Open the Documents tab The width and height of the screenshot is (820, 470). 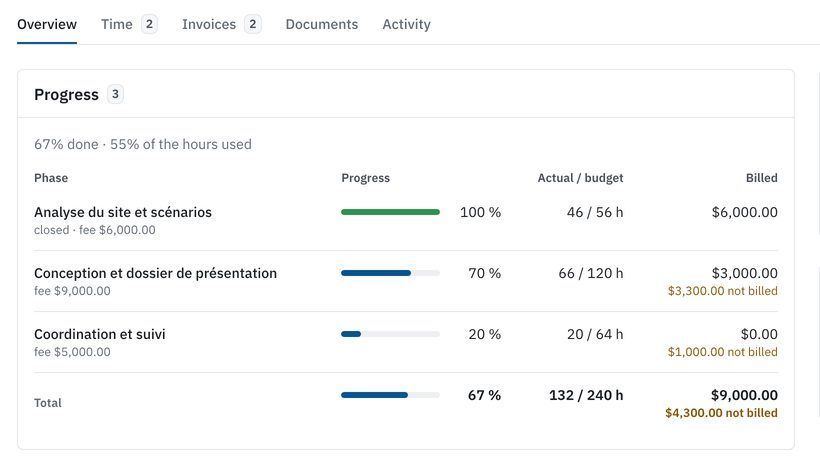tap(322, 24)
